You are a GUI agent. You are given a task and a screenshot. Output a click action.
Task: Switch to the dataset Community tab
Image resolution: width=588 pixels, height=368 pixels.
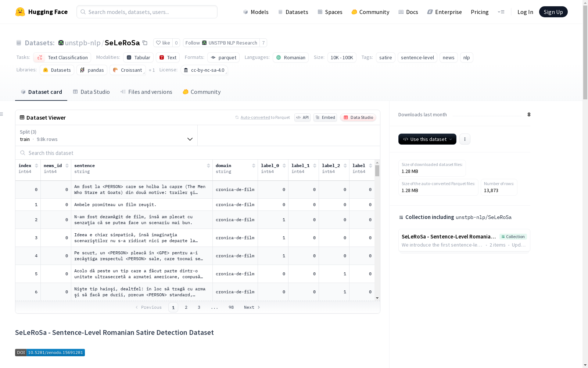click(x=202, y=92)
